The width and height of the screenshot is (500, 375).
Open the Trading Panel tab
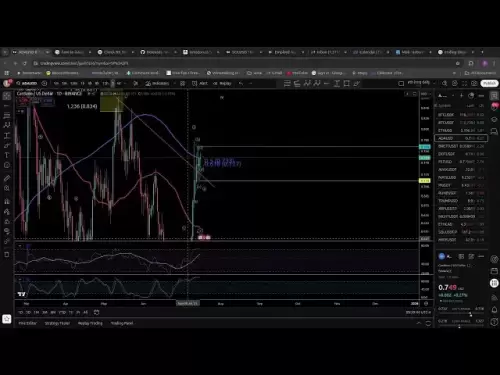(122, 323)
